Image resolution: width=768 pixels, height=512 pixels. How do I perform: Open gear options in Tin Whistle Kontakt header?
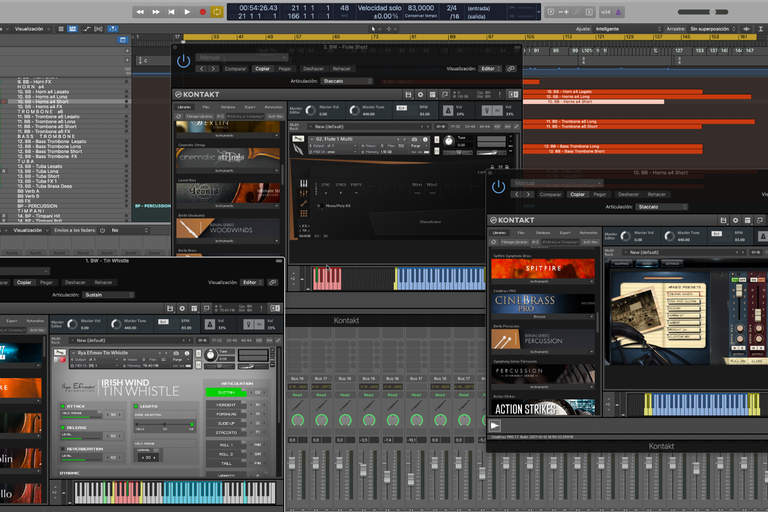tap(182, 308)
